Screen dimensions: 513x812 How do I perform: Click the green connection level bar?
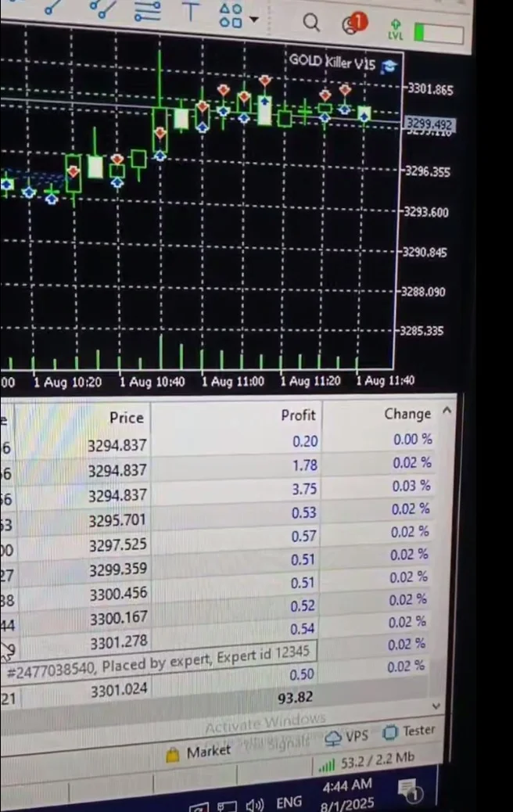click(x=438, y=33)
